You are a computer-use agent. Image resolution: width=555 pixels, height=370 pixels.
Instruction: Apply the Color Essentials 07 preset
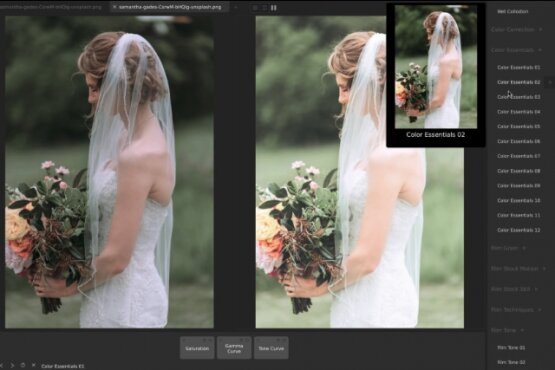coord(519,156)
